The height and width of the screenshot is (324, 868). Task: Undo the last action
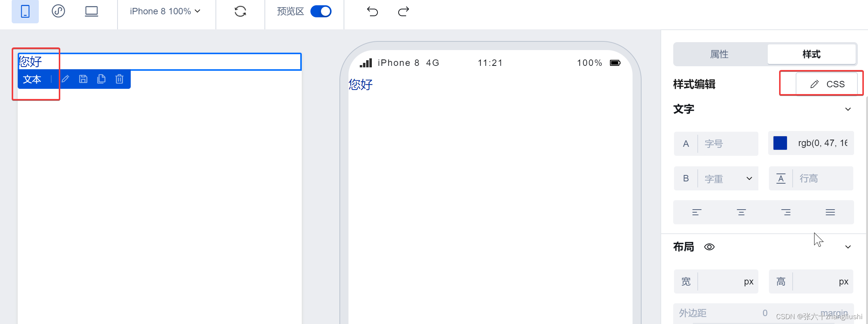(x=372, y=11)
